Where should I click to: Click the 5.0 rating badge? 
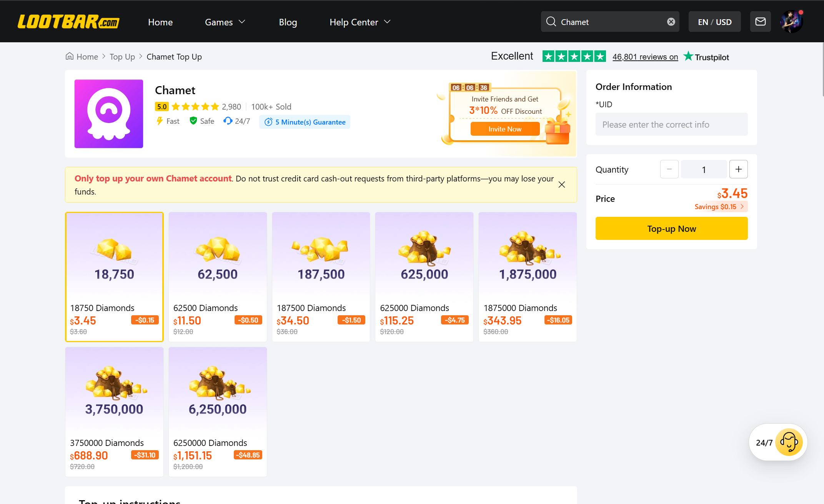pos(162,106)
